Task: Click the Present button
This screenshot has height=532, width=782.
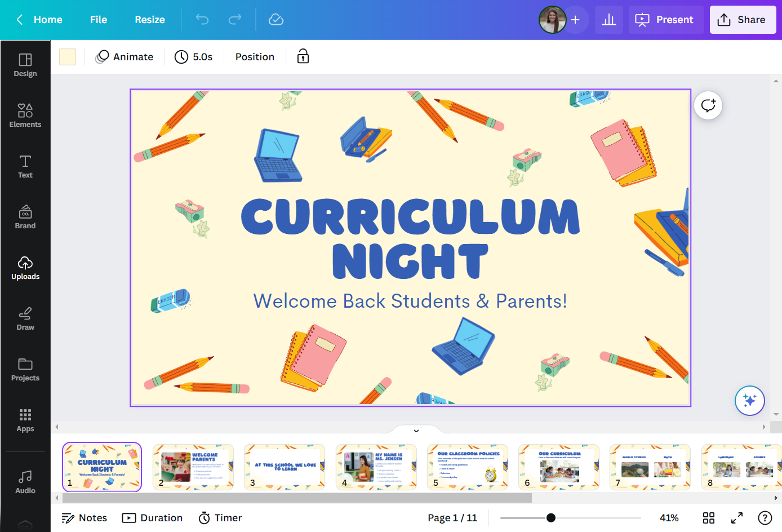Action: click(x=666, y=20)
